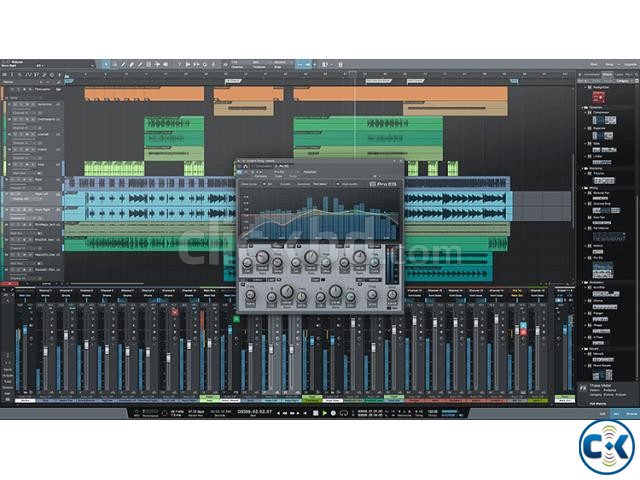Select the Room Reverb effect in the browser
This screenshot has height=480, width=640.
coord(602,365)
